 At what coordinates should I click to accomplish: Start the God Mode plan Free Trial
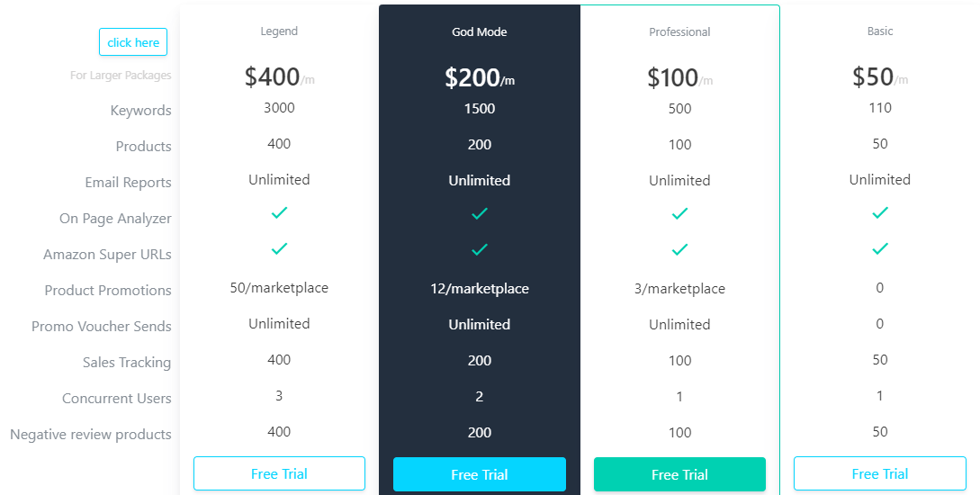480,474
